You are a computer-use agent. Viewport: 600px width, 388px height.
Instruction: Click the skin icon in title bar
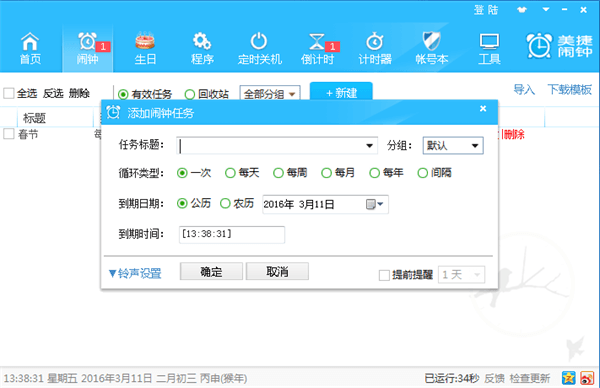(522, 10)
